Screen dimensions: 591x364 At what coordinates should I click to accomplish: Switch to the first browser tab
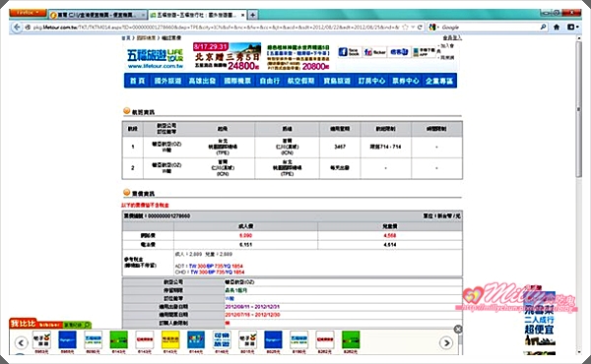(98, 15)
